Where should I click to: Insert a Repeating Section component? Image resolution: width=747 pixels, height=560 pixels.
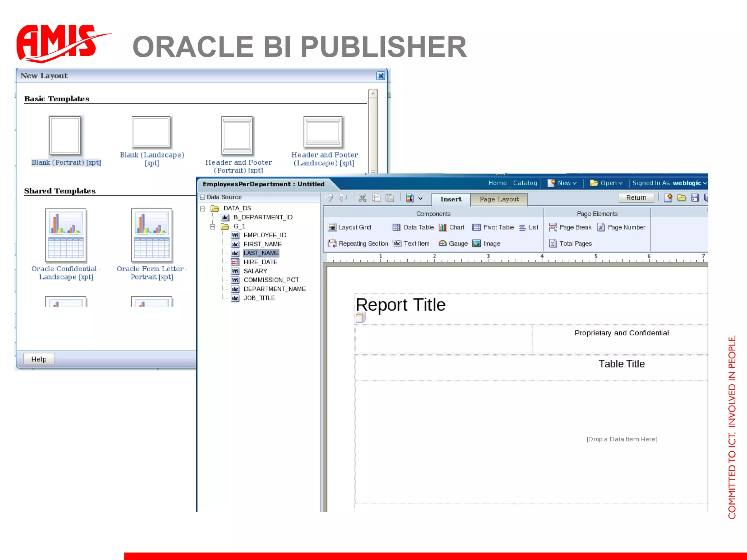[x=358, y=243]
